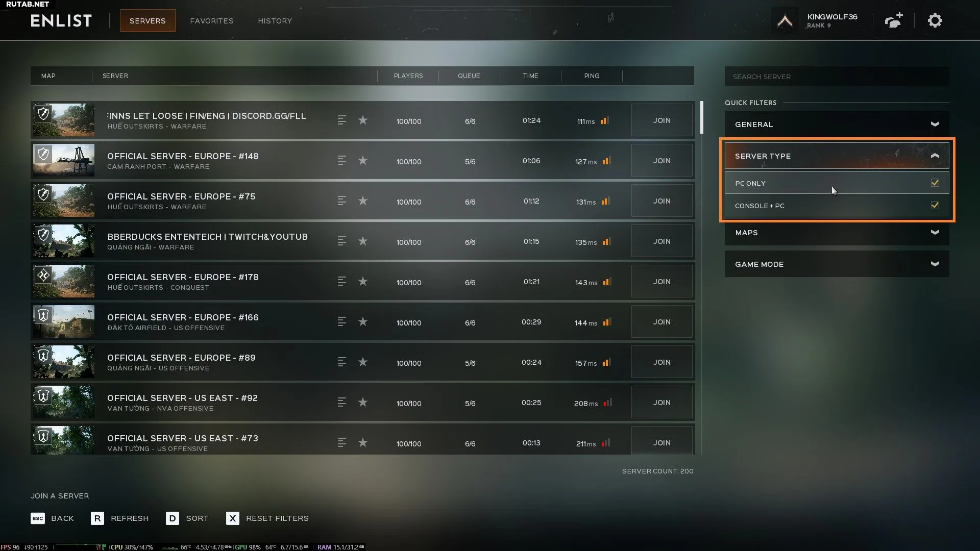Click the X reset filters key icon
Viewport: 980px width, 551px height.
click(233, 518)
